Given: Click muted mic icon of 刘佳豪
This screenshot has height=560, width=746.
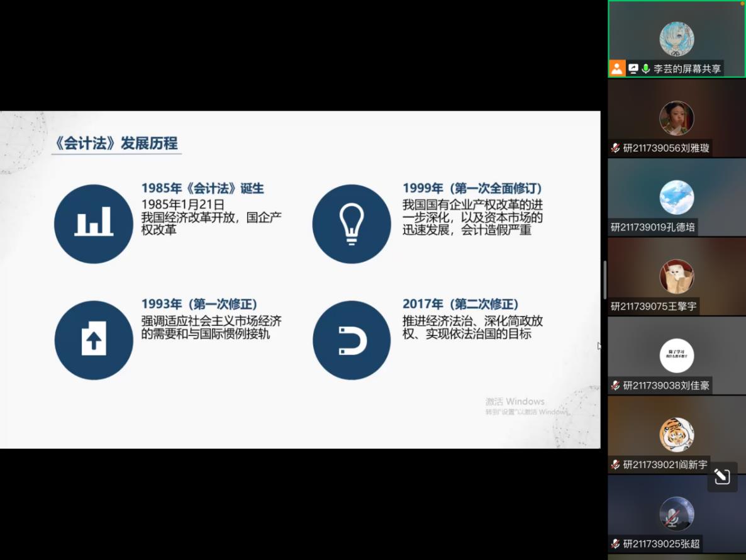Looking at the screenshot, I should click(615, 386).
